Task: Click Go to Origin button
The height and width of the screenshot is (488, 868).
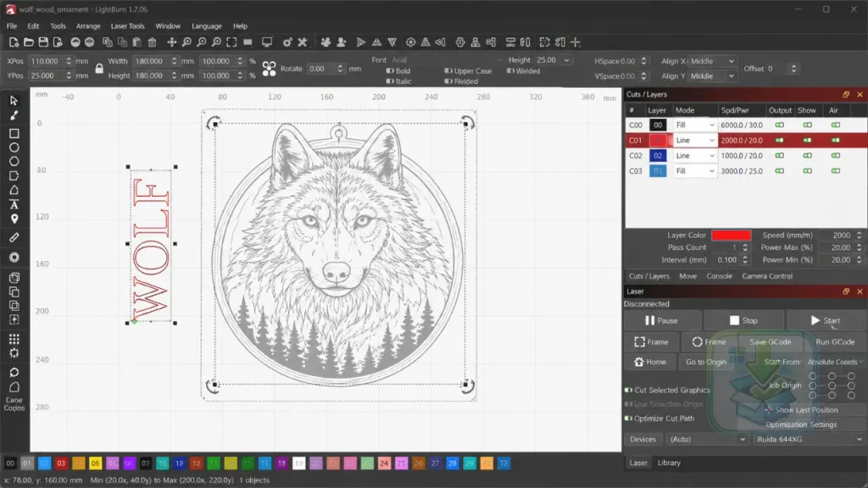Action: pyautogui.click(x=706, y=362)
